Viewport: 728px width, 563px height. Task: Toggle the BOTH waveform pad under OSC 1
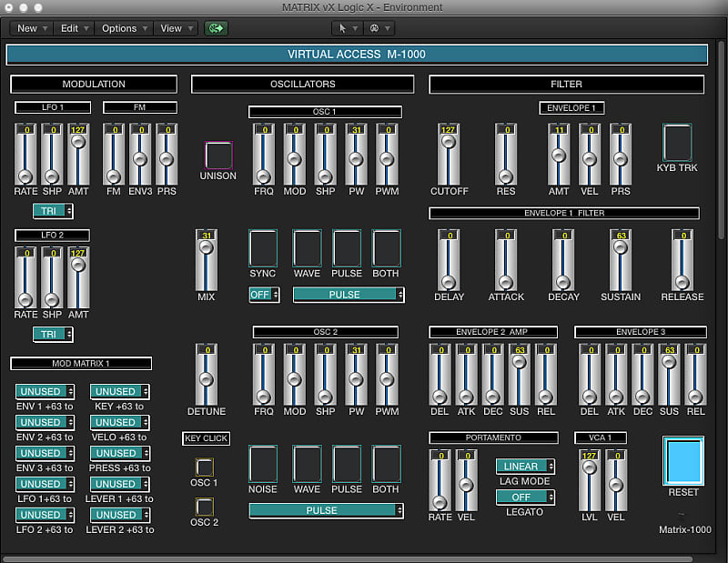386,249
